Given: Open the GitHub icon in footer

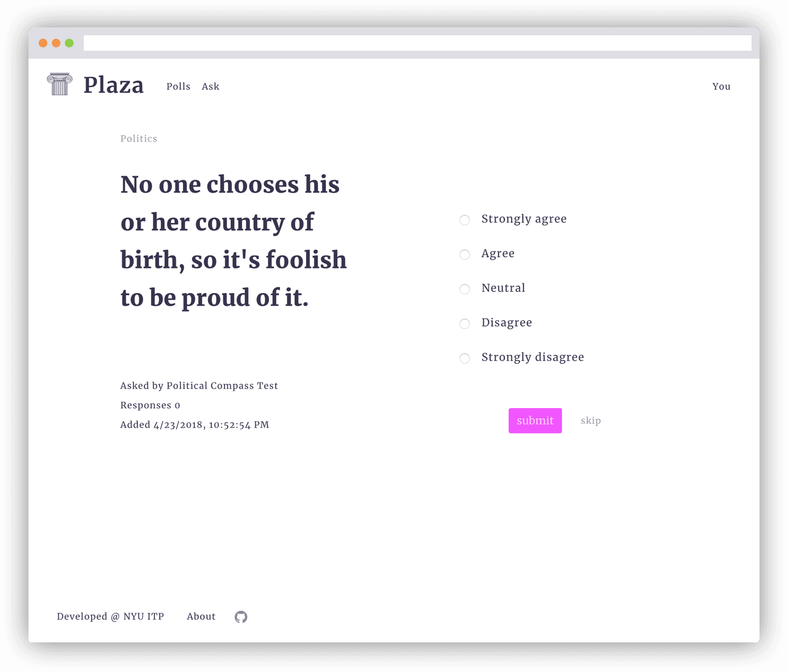Looking at the screenshot, I should [x=241, y=617].
